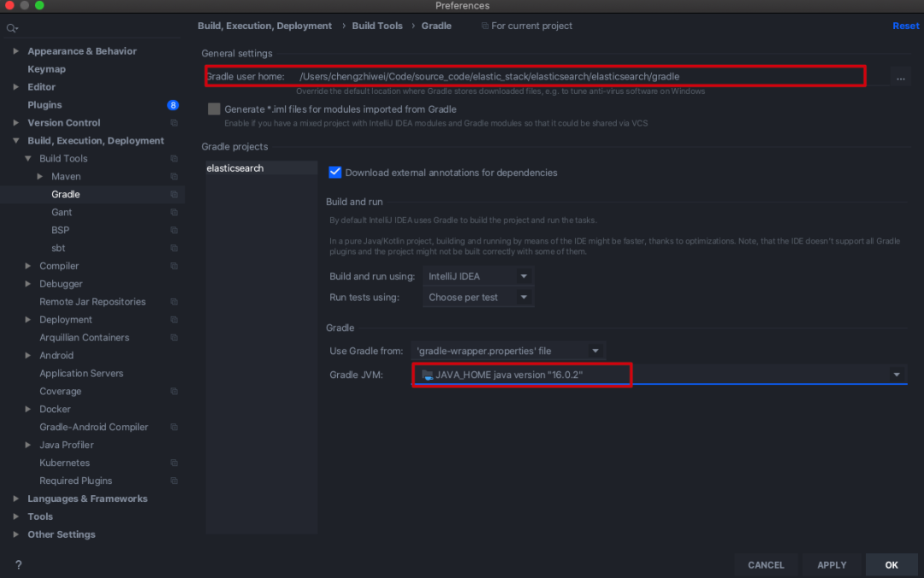Click the project-level icon next to Gradle row
Viewport: 924px width, 578px height.
click(174, 194)
